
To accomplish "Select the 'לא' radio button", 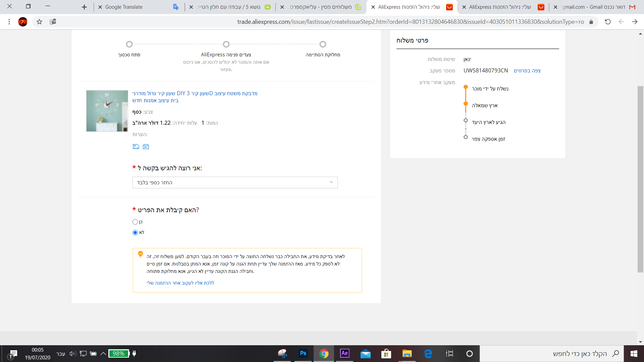I will [135, 233].
